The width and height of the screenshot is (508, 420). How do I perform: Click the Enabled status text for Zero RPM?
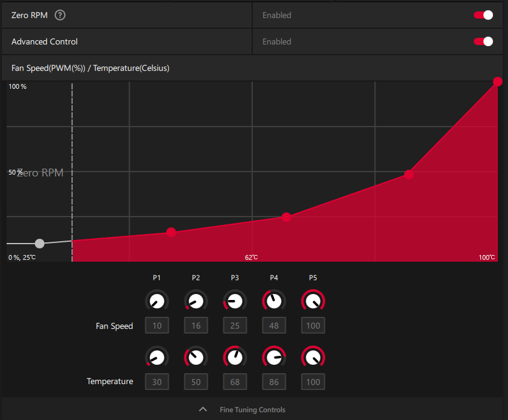(277, 15)
